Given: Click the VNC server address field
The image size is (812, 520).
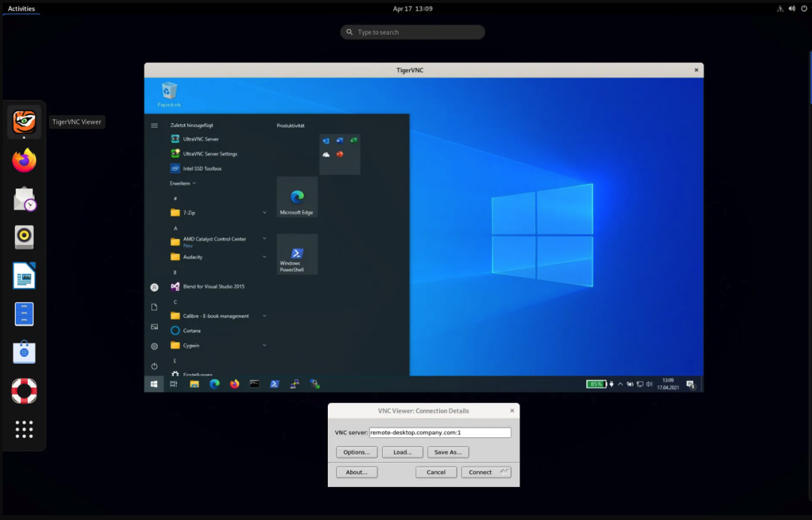Looking at the screenshot, I should [440, 433].
